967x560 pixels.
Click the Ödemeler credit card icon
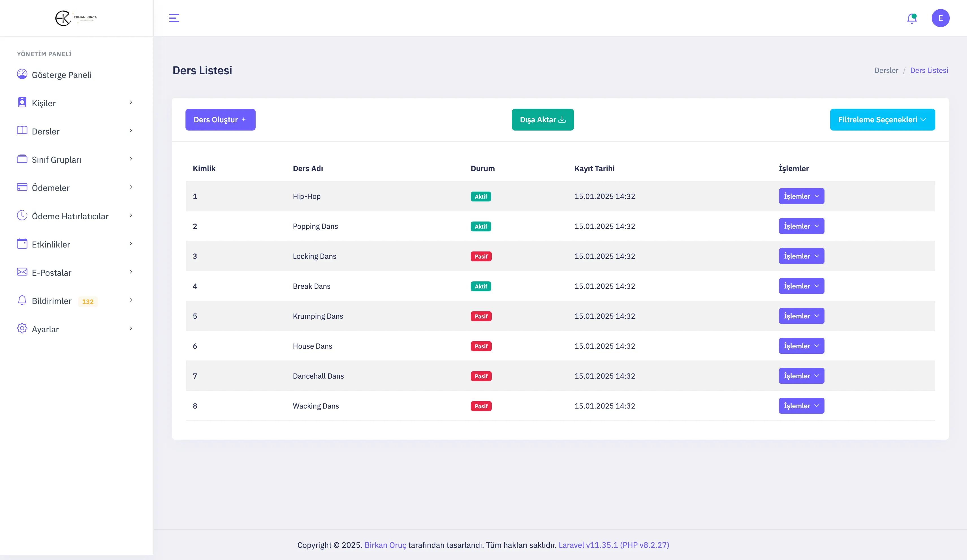pos(22,187)
